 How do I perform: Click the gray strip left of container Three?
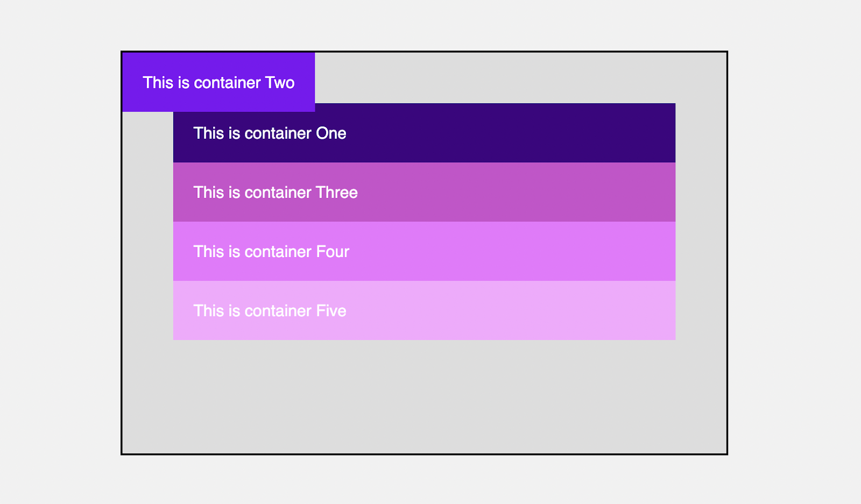pos(148,192)
